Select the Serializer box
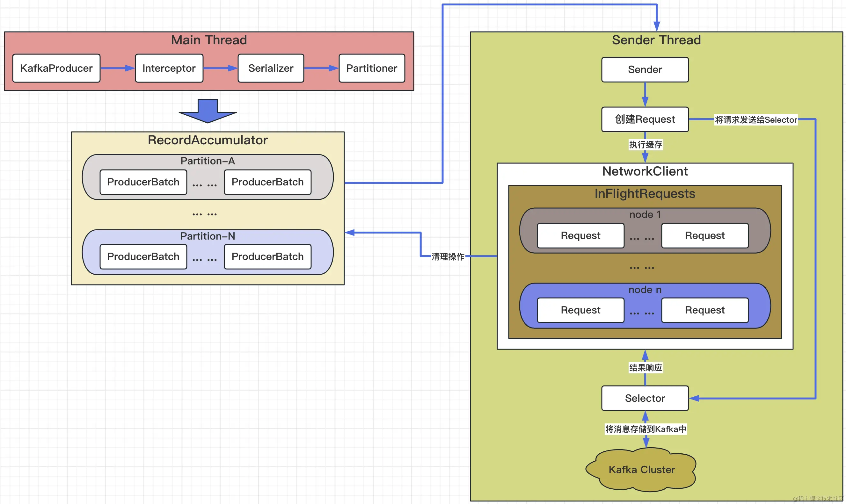 [271, 68]
